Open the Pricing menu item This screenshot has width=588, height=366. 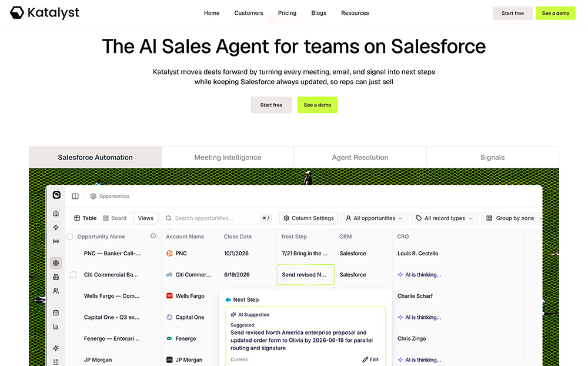(288, 13)
